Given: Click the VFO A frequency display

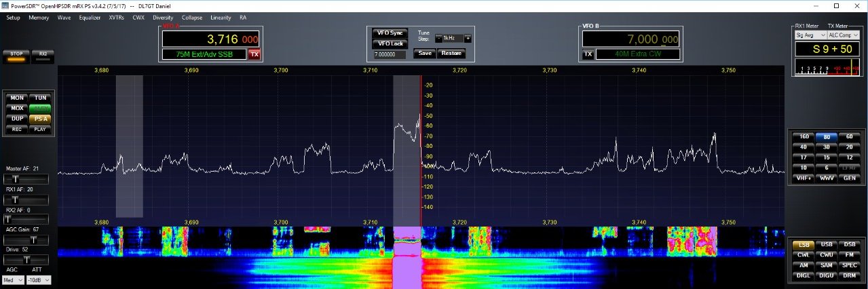Looking at the screenshot, I should click(x=211, y=39).
